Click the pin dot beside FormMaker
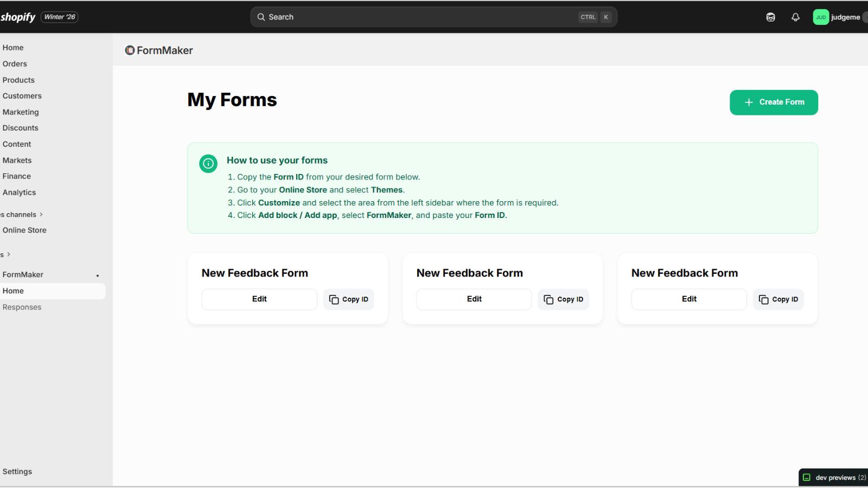The image size is (868, 488). pos(98,275)
